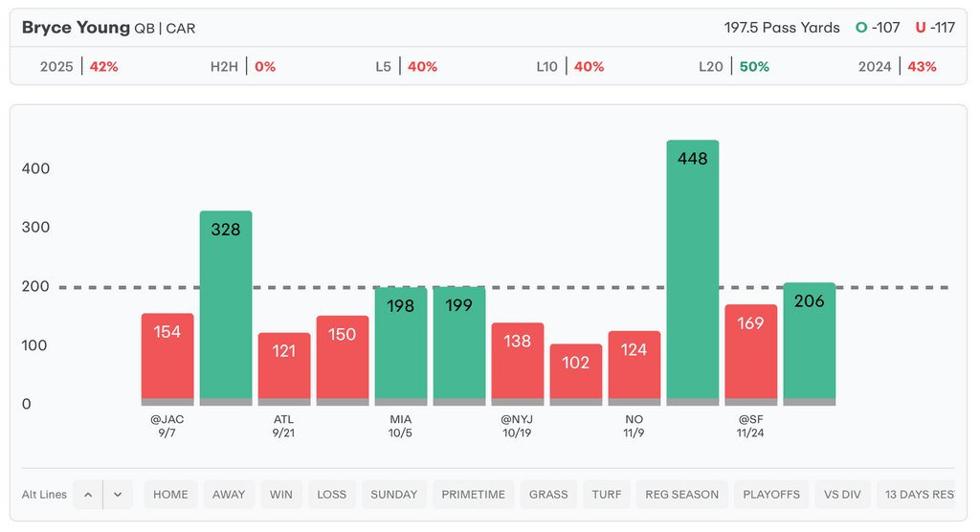Enable the LOSS filter
This screenshot has height=532, width=980.
332,495
